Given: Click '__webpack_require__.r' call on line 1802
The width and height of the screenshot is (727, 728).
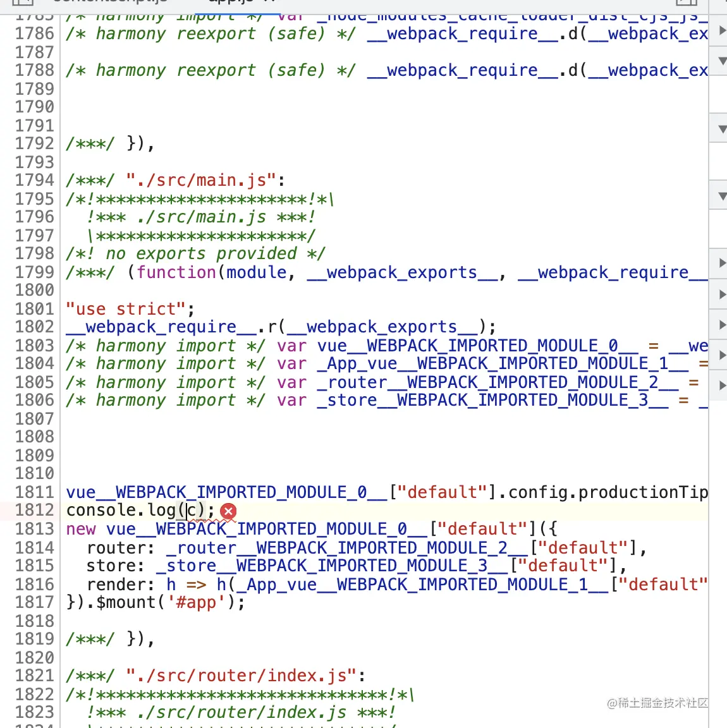Looking at the screenshot, I should [171, 327].
